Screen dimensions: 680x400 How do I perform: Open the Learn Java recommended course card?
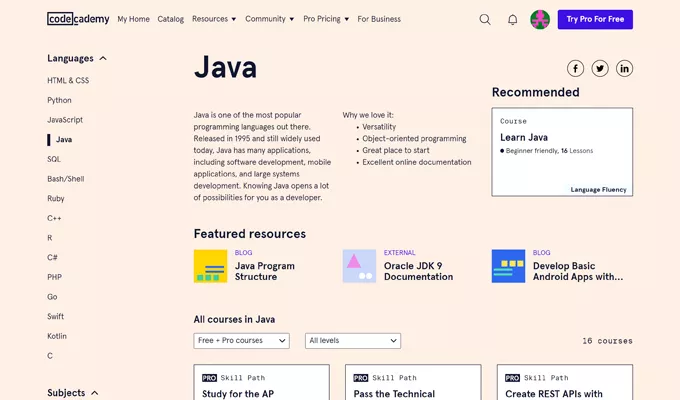[x=562, y=152]
